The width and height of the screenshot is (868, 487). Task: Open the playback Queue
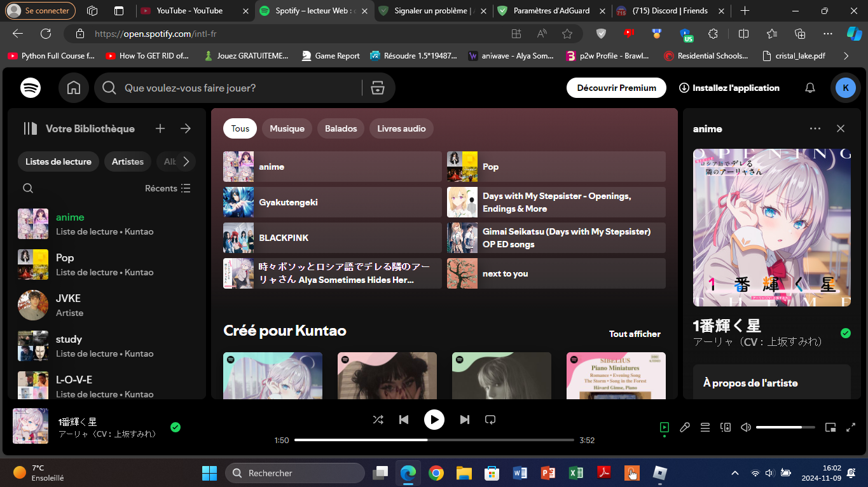coord(705,427)
